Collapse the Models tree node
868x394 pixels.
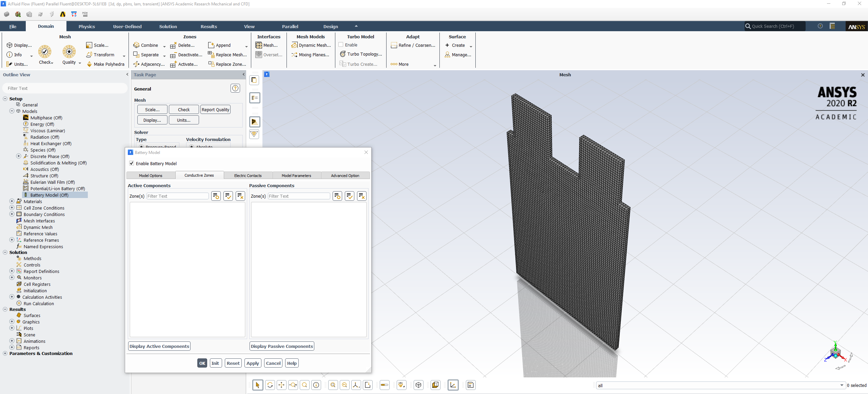click(x=12, y=111)
